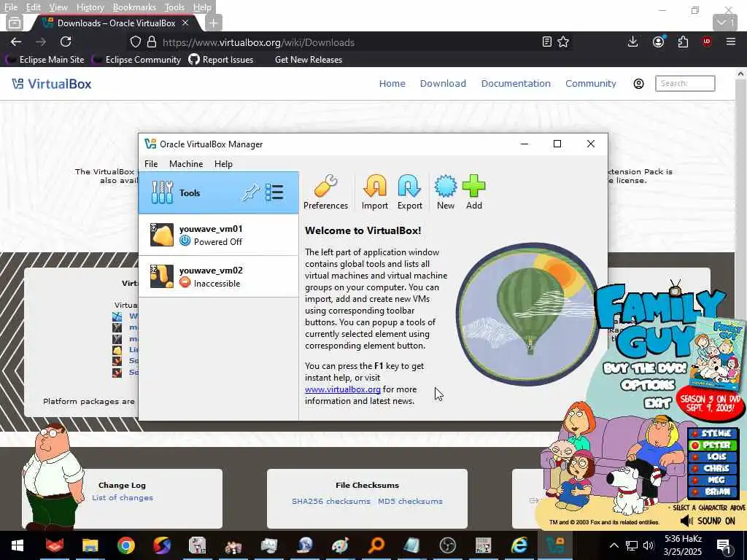Open Get New Releases bookmark
This screenshot has height=560, width=747.
coord(309,60)
